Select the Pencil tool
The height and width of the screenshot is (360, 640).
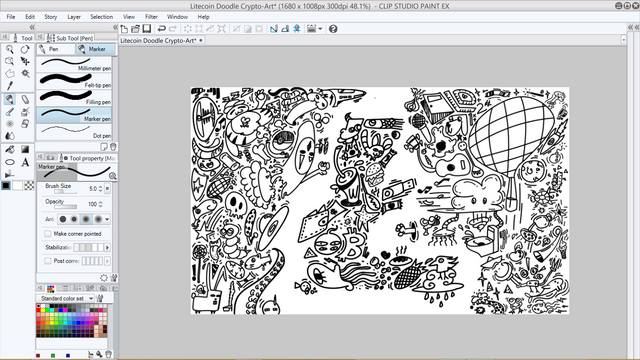25,99
